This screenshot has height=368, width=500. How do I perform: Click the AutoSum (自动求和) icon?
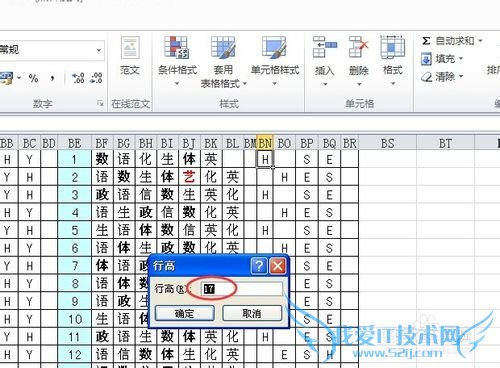(x=426, y=41)
